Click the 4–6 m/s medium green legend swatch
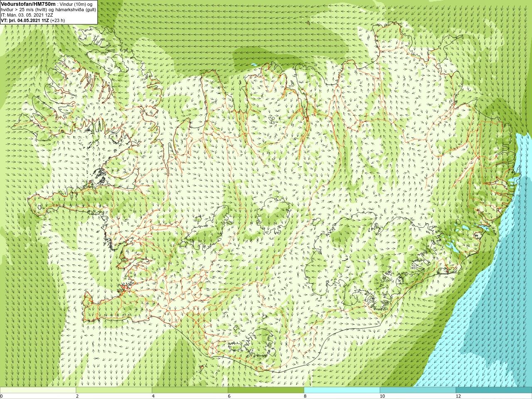Image resolution: width=532 pixels, height=399 pixels. (190, 390)
